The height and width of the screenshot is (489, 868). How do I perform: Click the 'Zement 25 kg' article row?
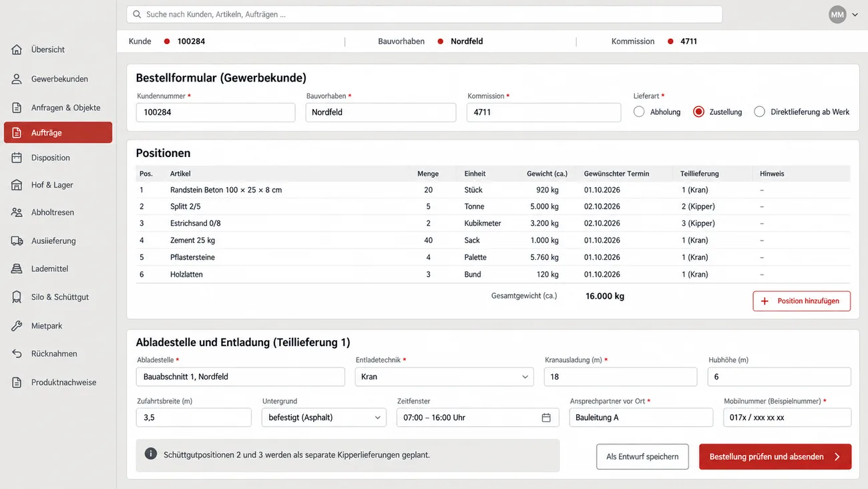[493, 240]
